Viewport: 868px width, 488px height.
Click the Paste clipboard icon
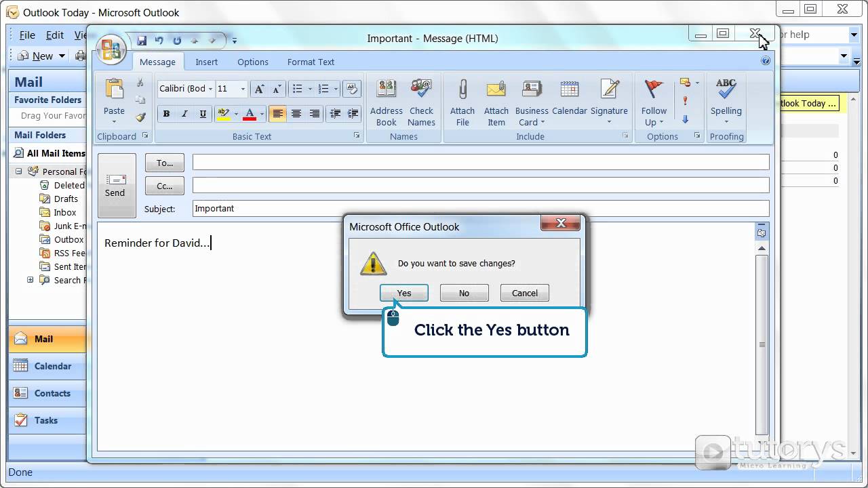click(114, 90)
